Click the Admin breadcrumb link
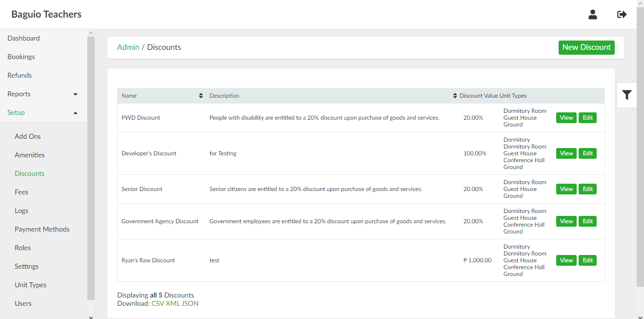 (128, 47)
